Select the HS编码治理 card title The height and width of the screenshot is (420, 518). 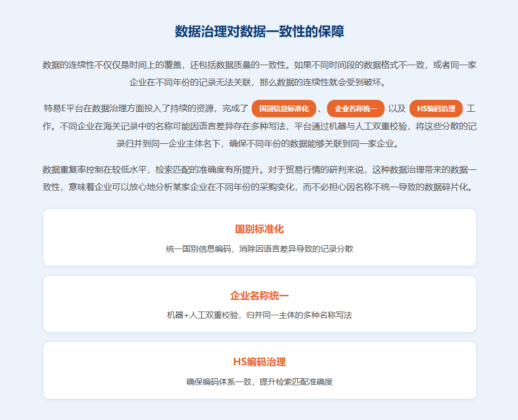coord(259,361)
